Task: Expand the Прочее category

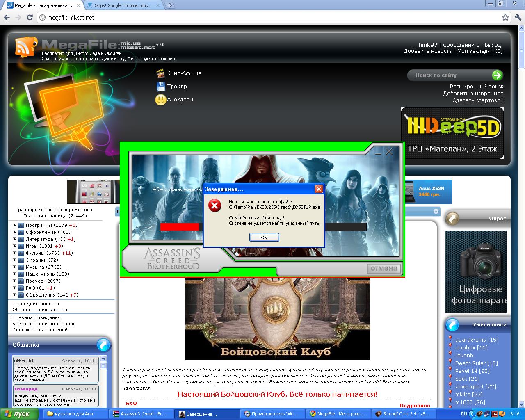Action: [15, 281]
